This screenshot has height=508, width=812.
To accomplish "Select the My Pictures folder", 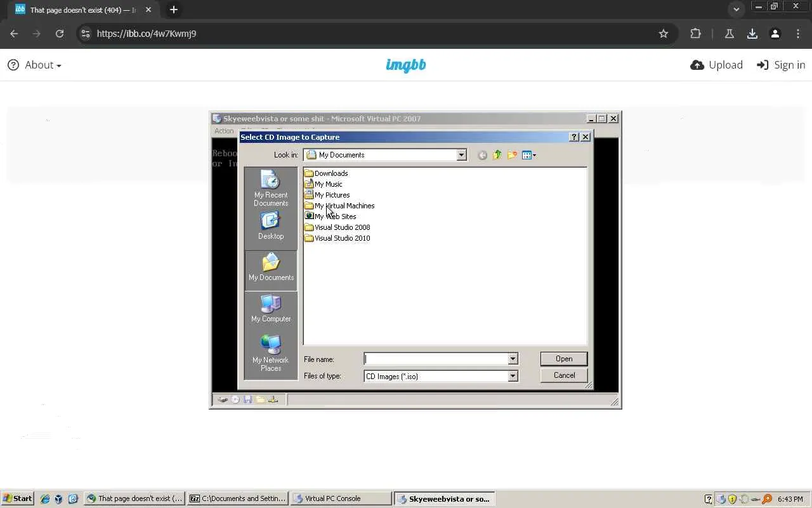I will 327,195.
